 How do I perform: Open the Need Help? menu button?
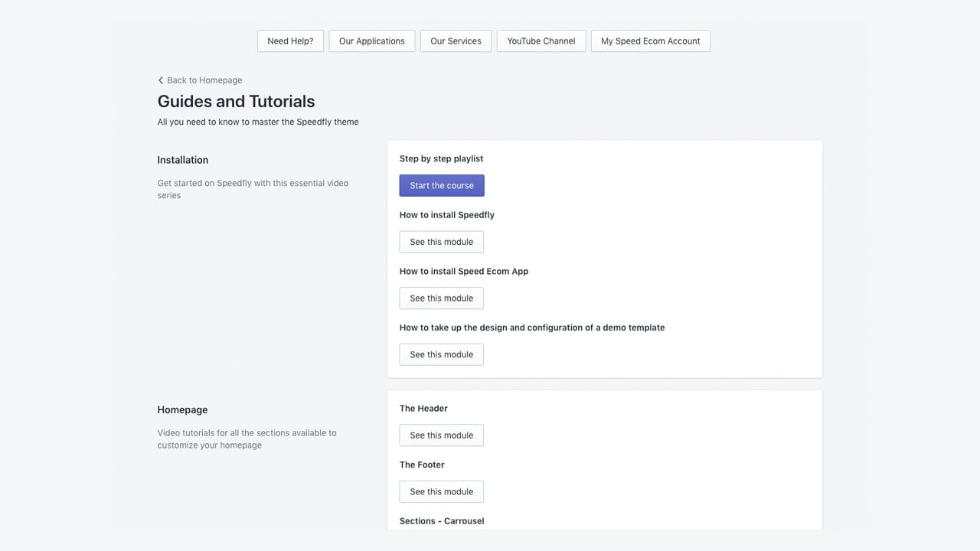coord(290,41)
